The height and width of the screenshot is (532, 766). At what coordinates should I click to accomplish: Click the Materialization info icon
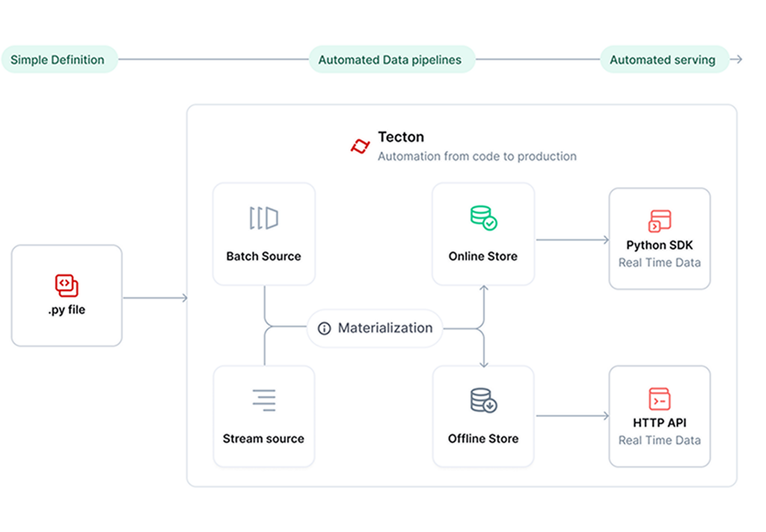(324, 328)
